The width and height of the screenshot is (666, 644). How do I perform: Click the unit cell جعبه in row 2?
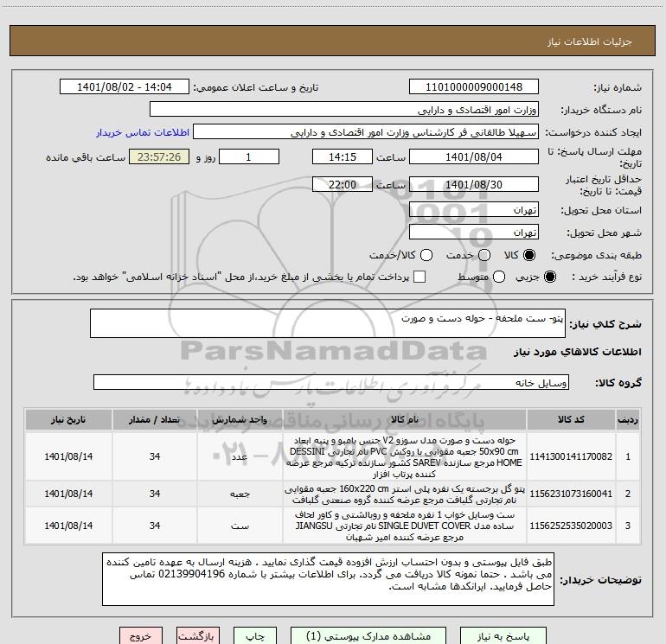click(240, 494)
